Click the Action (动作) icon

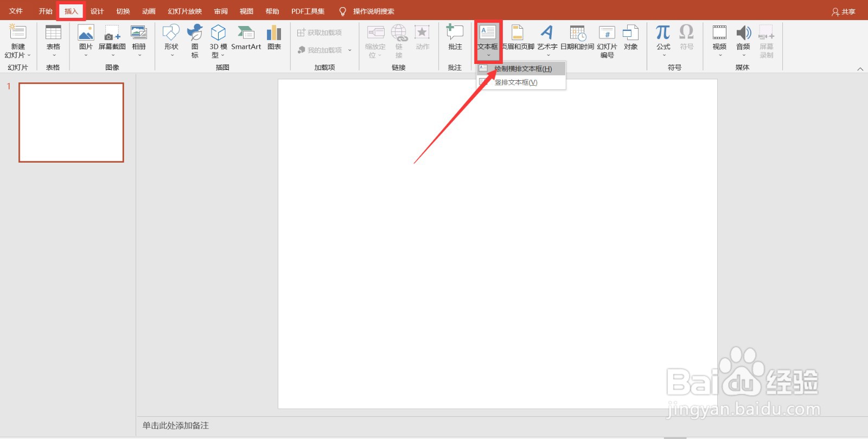point(422,33)
